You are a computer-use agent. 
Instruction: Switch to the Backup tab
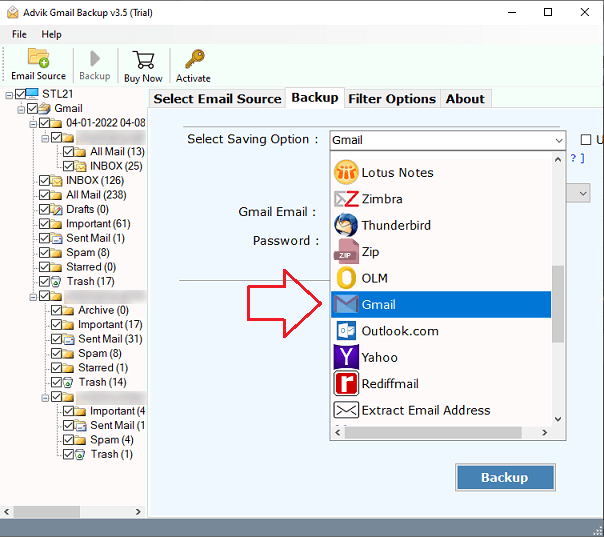(x=315, y=97)
